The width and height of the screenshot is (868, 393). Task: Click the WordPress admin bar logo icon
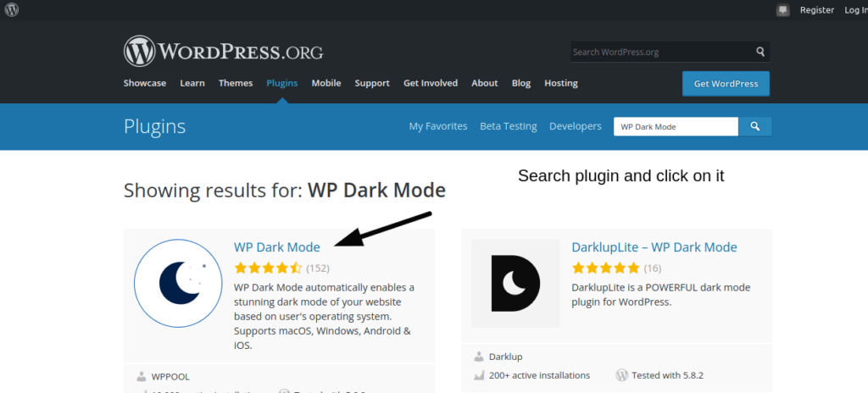coord(12,9)
